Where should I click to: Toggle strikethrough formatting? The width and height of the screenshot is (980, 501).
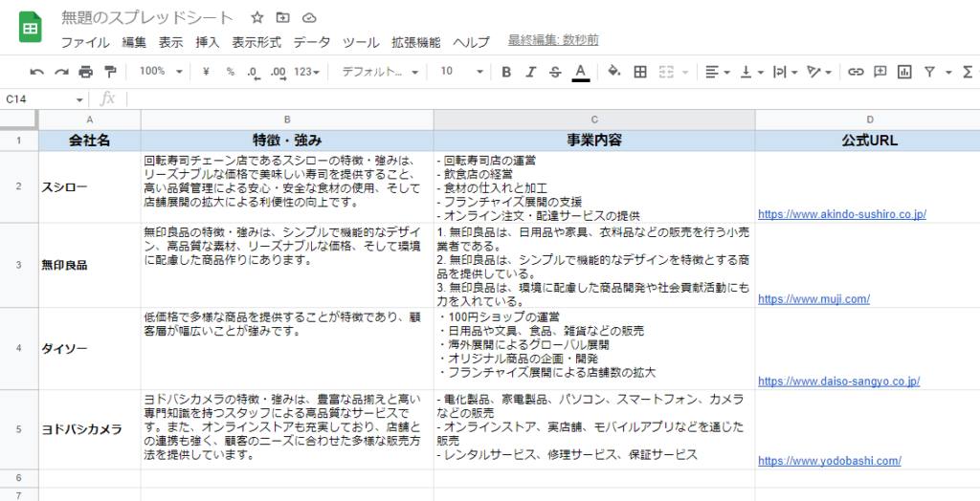pyautogui.click(x=555, y=72)
